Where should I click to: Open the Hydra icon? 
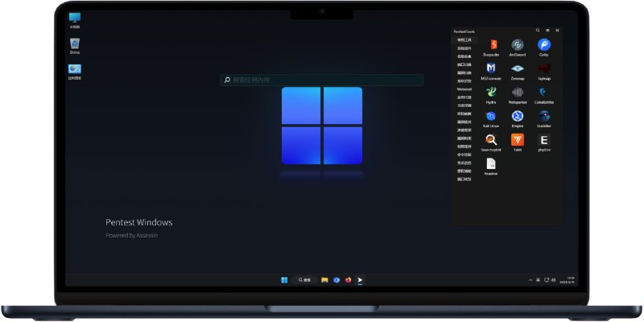tap(491, 93)
